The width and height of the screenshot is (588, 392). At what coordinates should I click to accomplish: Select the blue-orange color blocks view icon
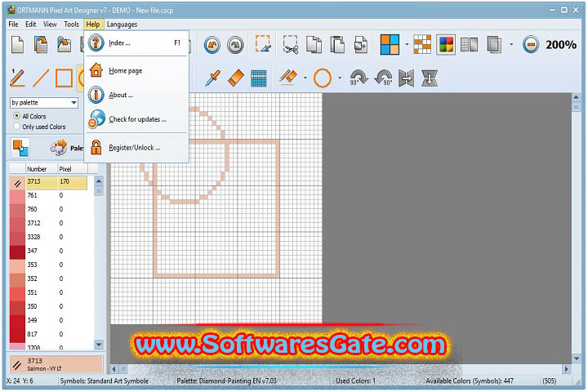click(x=390, y=45)
